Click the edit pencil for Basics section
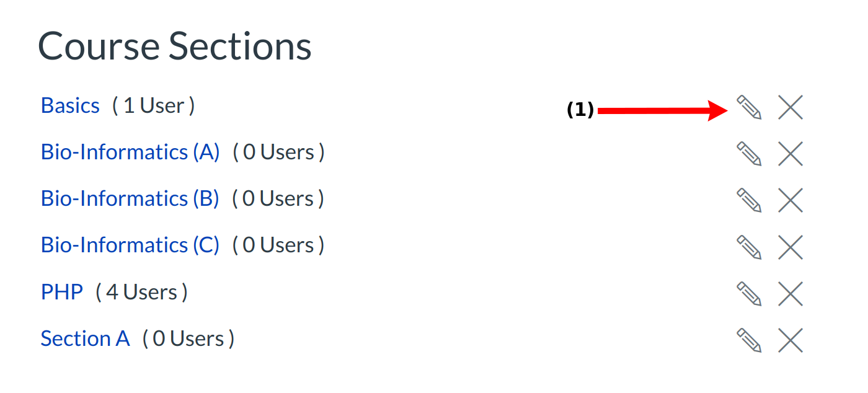This screenshot has width=868, height=393. tap(749, 108)
